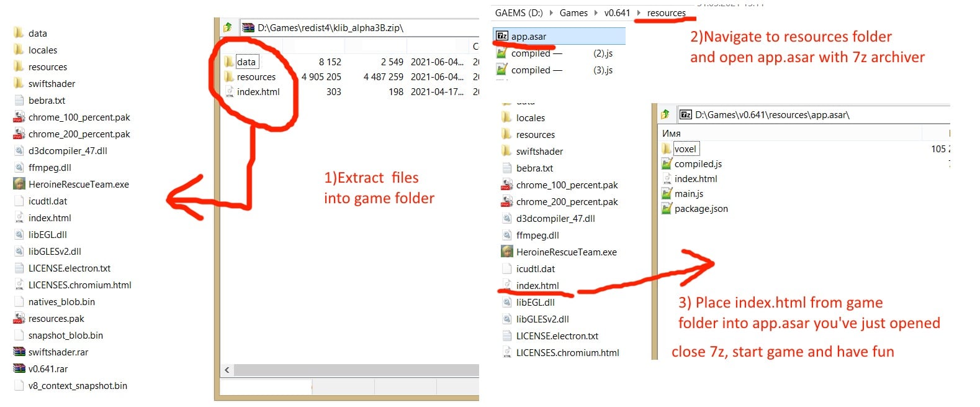Image resolution: width=980 pixels, height=407 pixels.
Task: Click the archive icon beside klib_alpha3B.zip path
Action: point(248,27)
